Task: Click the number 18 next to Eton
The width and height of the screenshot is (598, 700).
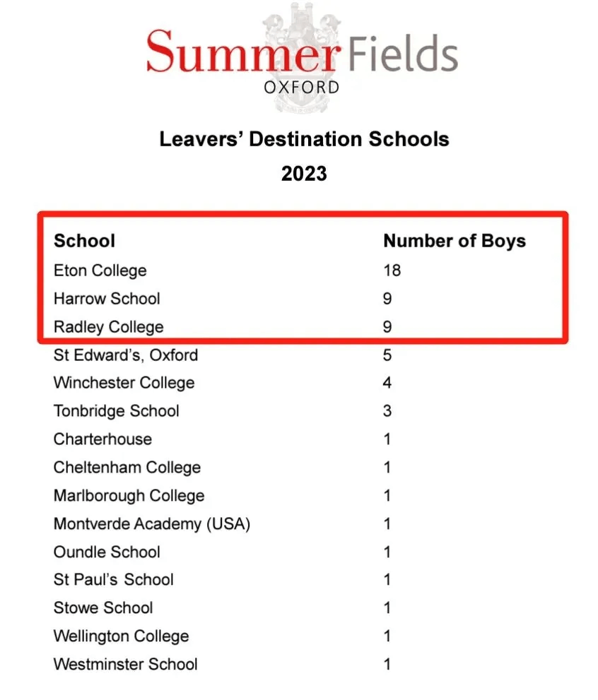Action: pos(392,271)
